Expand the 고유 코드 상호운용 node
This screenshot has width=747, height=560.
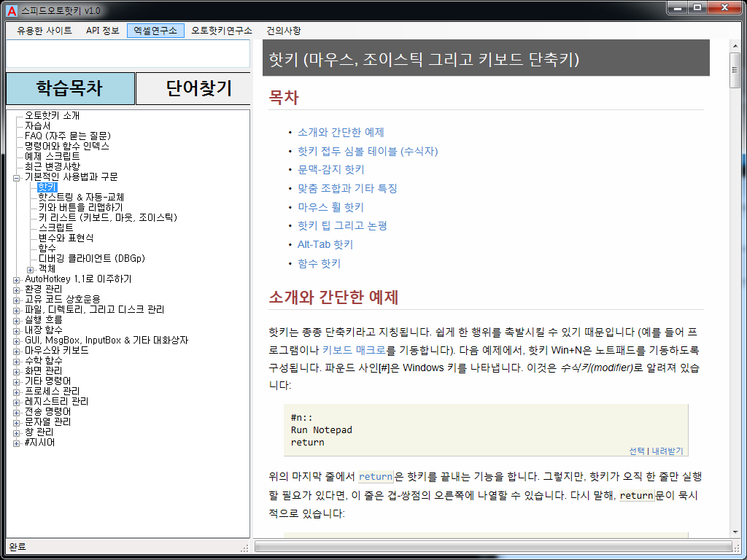[x=16, y=300]
